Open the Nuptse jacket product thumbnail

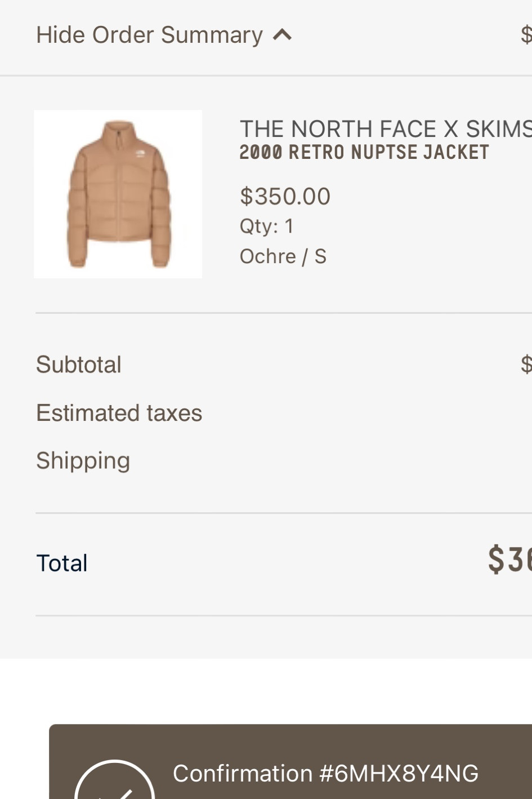tap(118, 194)
